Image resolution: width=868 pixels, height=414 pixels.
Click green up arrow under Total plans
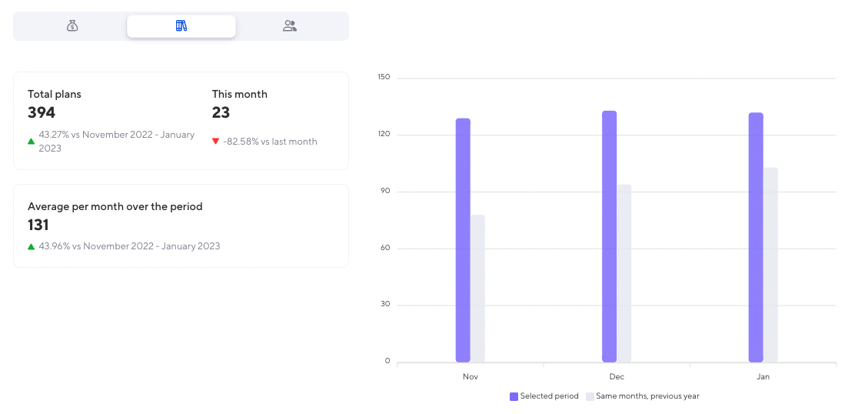(32, 141)
